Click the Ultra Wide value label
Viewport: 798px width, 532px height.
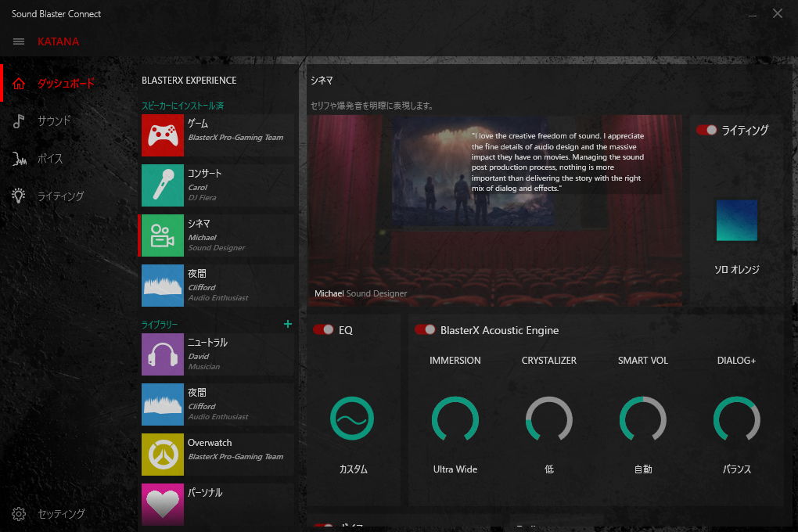click(x=455, y=469)
